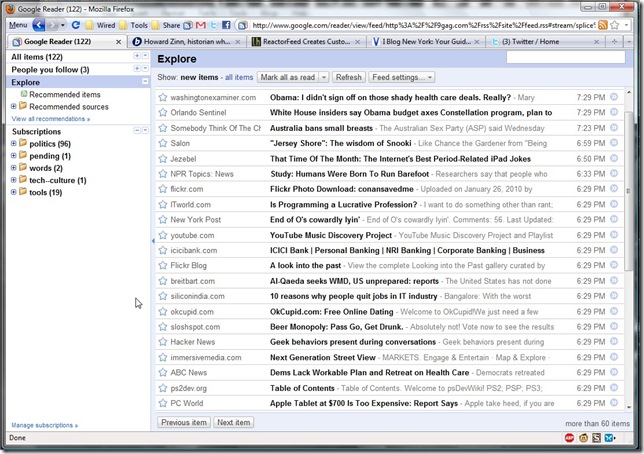Switch to ReactorFeed Creates Custom tab
The image size is (644, 454).
[x=306, y=41]
